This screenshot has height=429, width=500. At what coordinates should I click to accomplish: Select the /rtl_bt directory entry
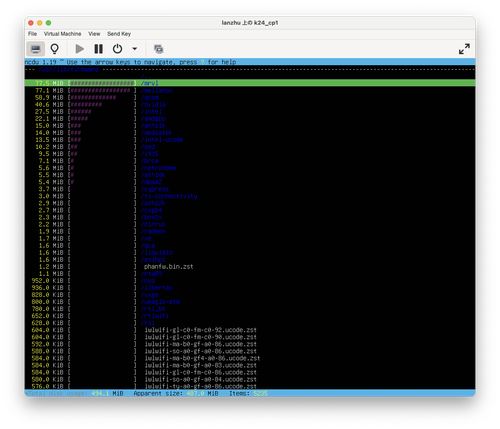[x=153, y=309]
